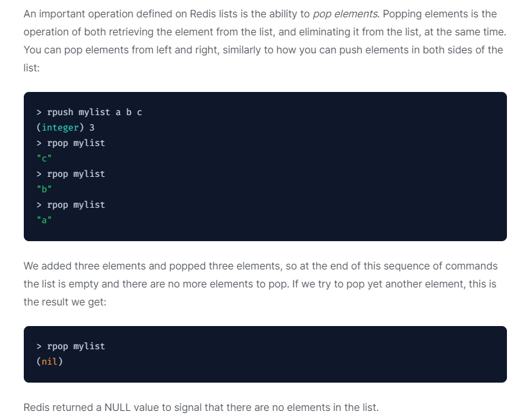Click the rpop command directly above "a"
Image resolution: width=532 pixels, height=418 pixels.
tap(71, 205)
